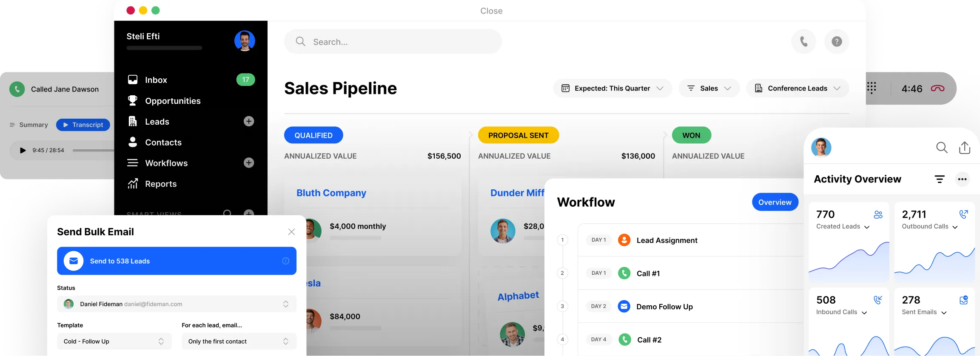This screenshot has height=356, width=980.
Task: Open the Bluth Company opportunity link
Action: point(331,193)
